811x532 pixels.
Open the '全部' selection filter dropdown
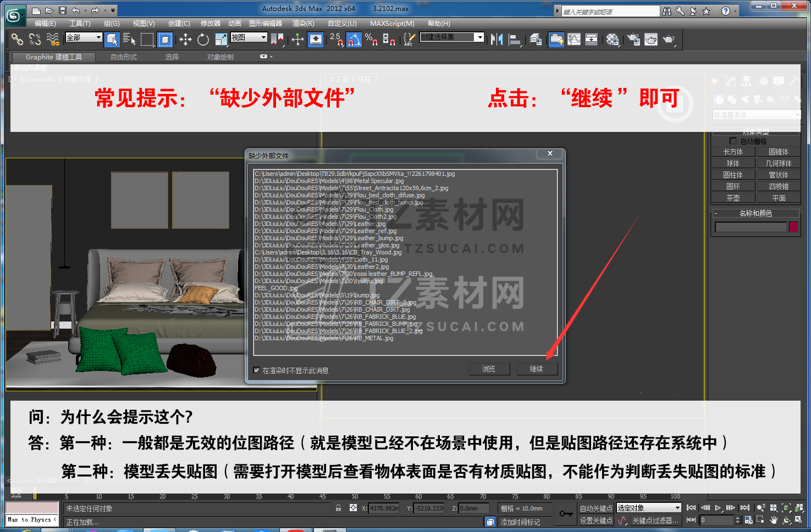coord(84,37)
